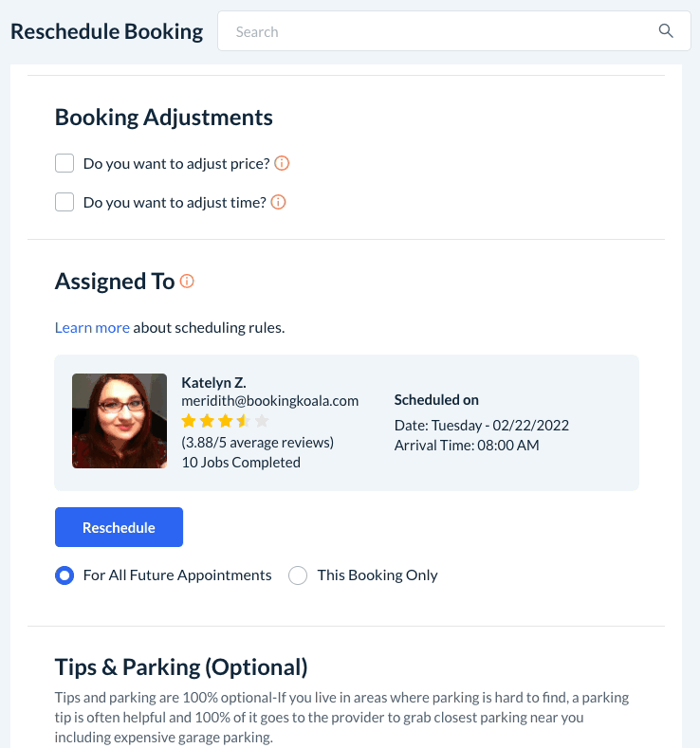Click the search magnifier icon
The height and width of the screenshot is (748, 700).
click(666, 31)
